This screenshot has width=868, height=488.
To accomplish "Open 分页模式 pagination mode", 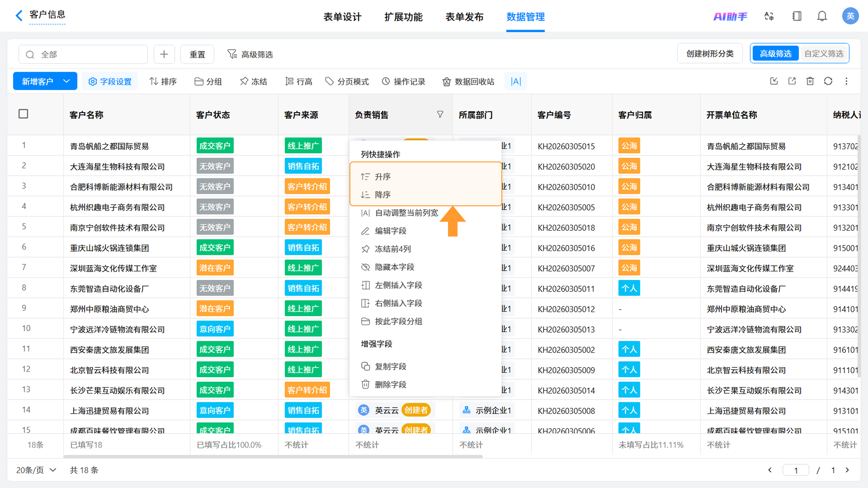I will click(x=347, y=81).
